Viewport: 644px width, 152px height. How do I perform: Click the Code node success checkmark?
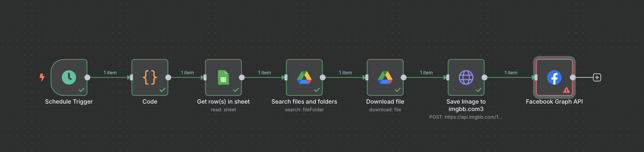[x=162, y=90]
